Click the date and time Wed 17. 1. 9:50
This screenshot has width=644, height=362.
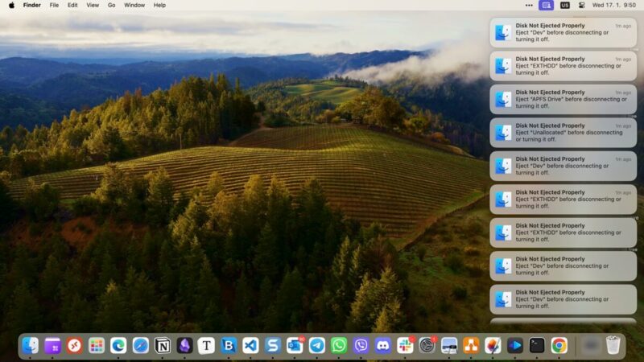click(x=614, y=6)
